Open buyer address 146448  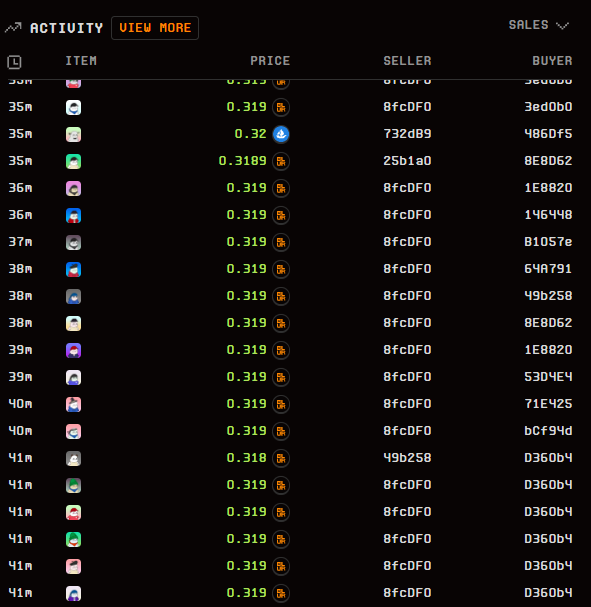548,214
